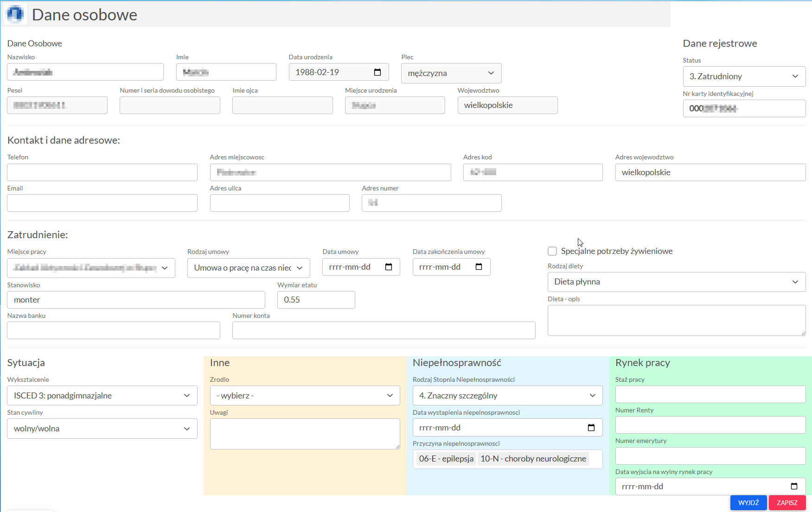Open the Status dropdown showing Zatrudniony
This screenshot has width=812, height=512.
(x=744, y=76)
